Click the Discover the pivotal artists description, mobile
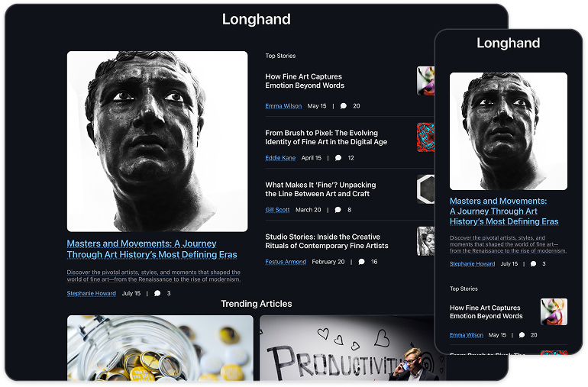Viewport: 588px width, 387px height. [508, 244]
